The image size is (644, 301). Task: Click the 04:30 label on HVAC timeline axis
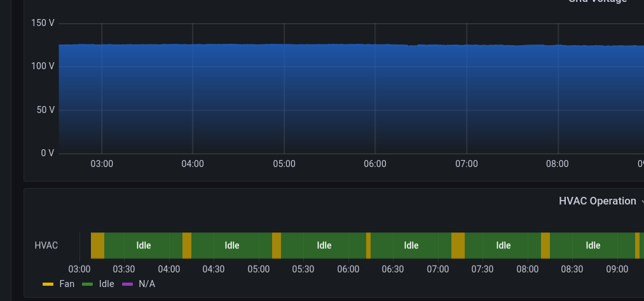(x=214, y=269)
